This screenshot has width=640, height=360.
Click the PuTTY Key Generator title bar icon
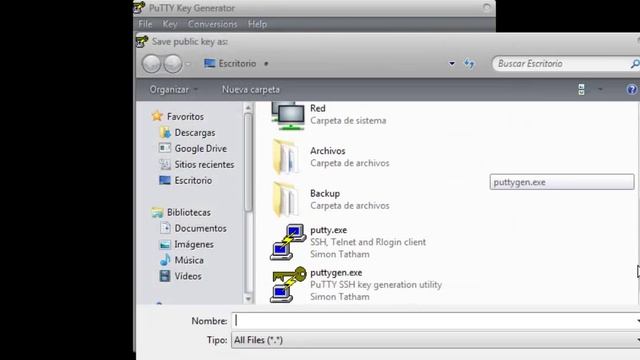[x=139, y=8]
